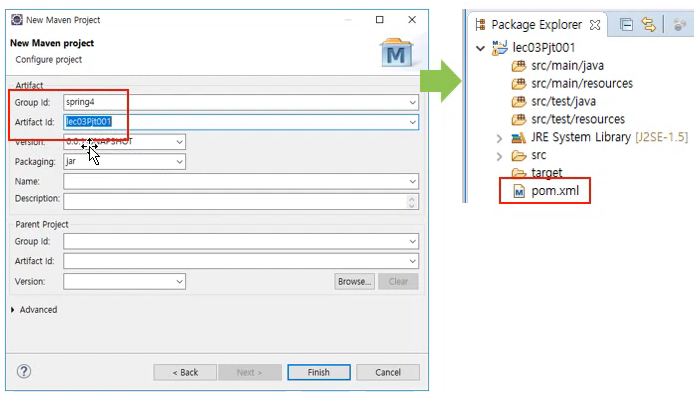Select src/test/resources source folder
Viewport: 694px width, 399px height.
pos(578,119)
